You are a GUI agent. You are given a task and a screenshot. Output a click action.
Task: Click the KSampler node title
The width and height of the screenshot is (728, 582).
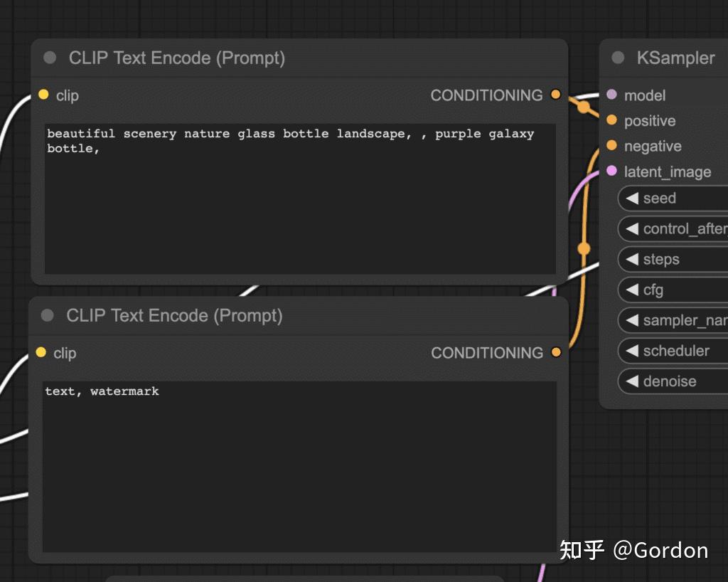tap(675, 58)
